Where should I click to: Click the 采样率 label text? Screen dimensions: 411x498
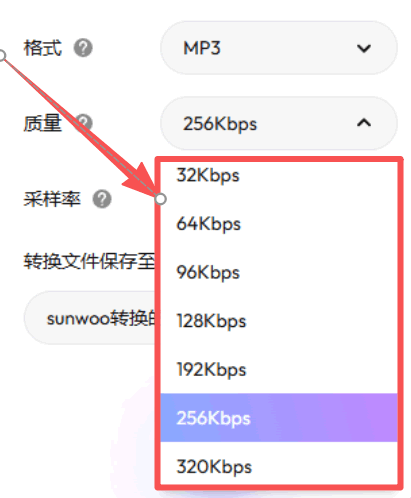point(52,199)
